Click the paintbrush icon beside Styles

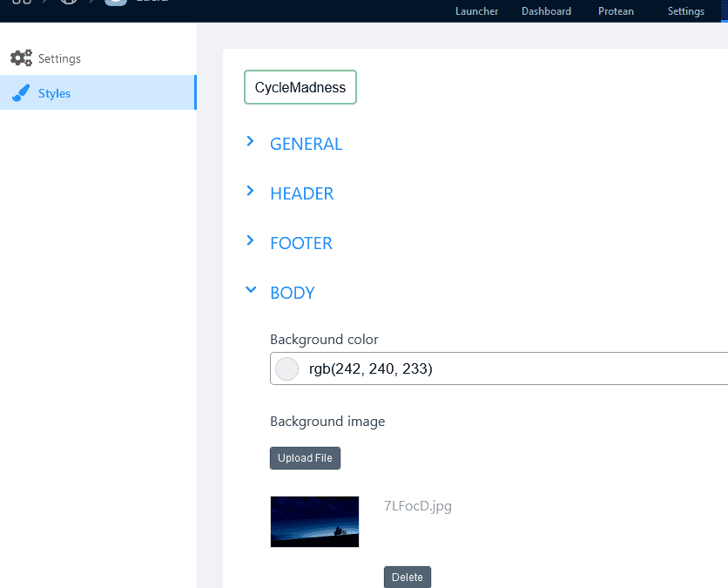21,93
